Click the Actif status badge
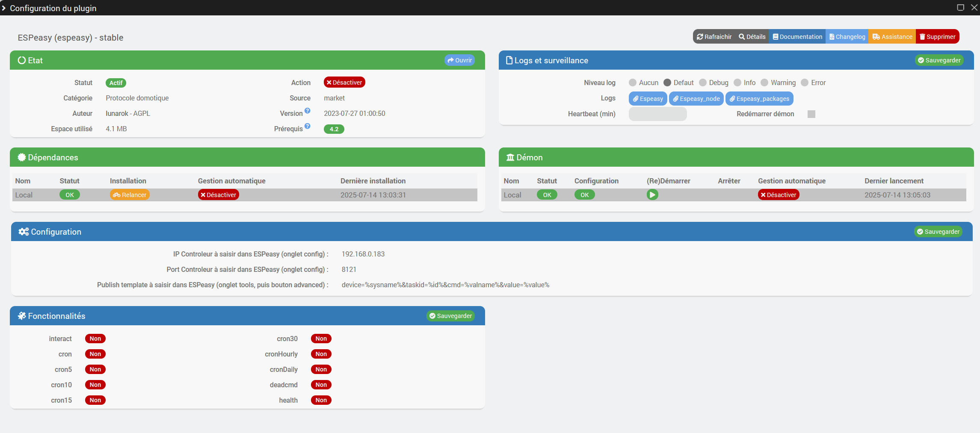Image resolution: width=980 pixels, height=433 pixels. click(116, 83)
